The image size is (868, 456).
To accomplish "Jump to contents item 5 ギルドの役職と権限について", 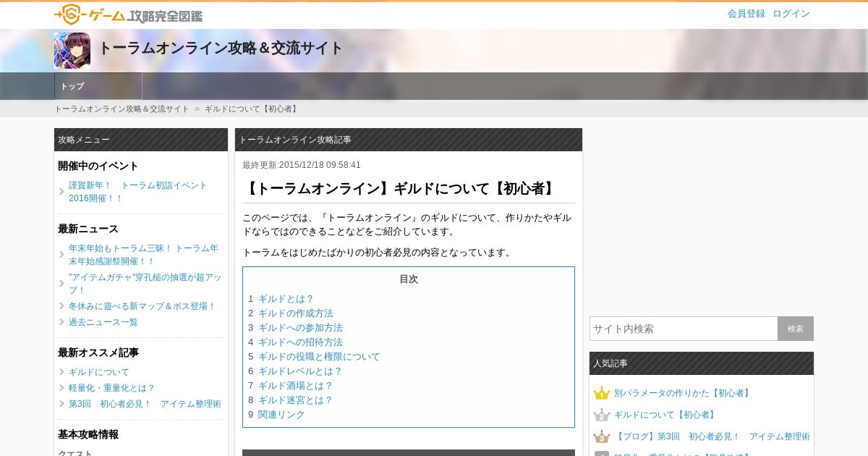I will point(319,357).
